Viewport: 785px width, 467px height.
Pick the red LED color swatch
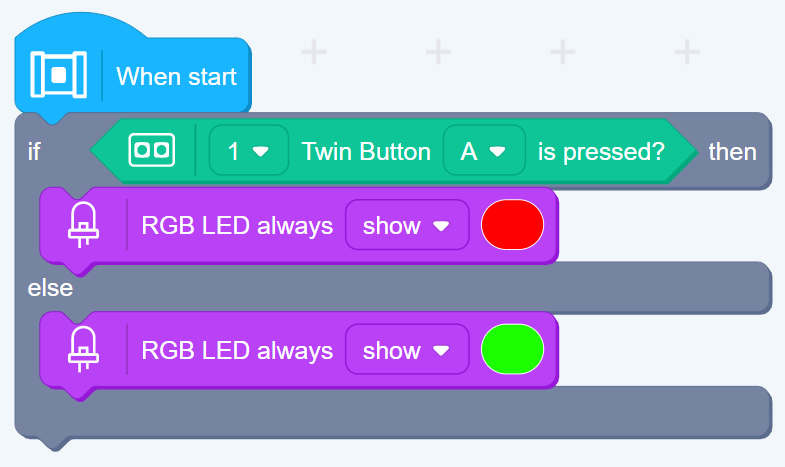point(512,225)
